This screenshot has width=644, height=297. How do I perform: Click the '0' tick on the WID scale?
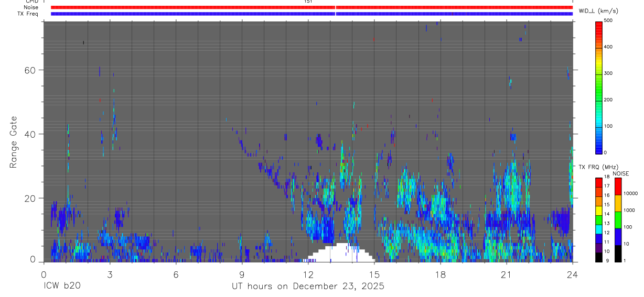tap(606, 152)
